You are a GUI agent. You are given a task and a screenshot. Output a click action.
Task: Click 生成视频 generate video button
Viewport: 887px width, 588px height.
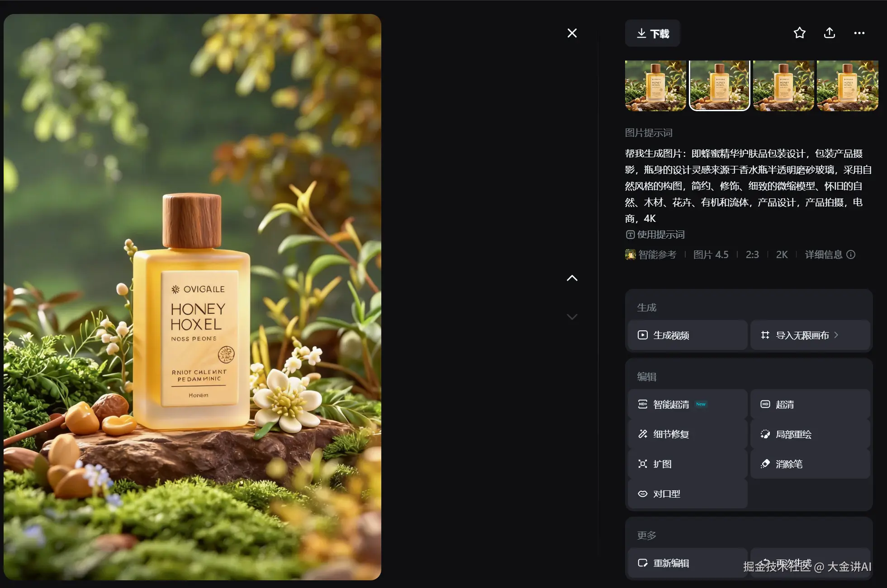[x=687, y=335]
